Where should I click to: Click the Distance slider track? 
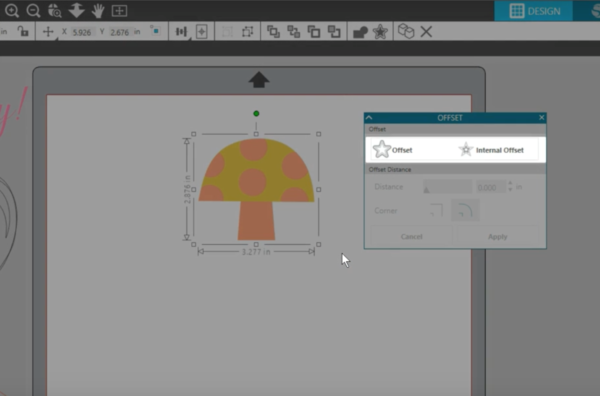click(447, 187)
